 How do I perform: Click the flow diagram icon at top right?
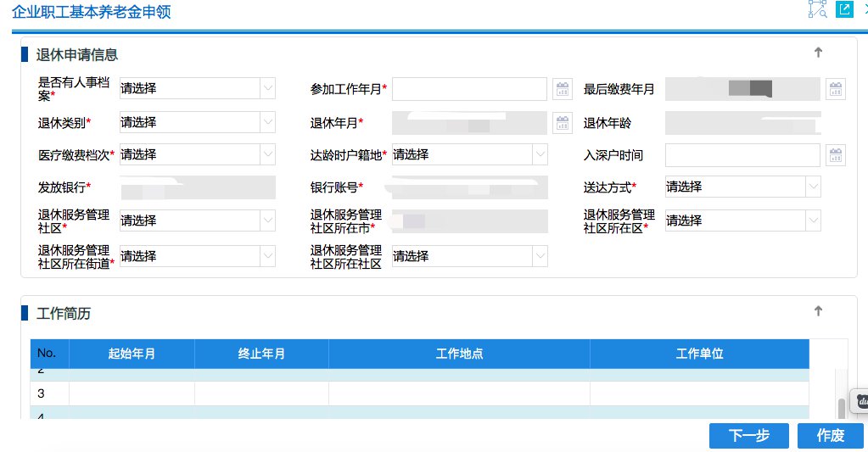(x=817, y=9)
